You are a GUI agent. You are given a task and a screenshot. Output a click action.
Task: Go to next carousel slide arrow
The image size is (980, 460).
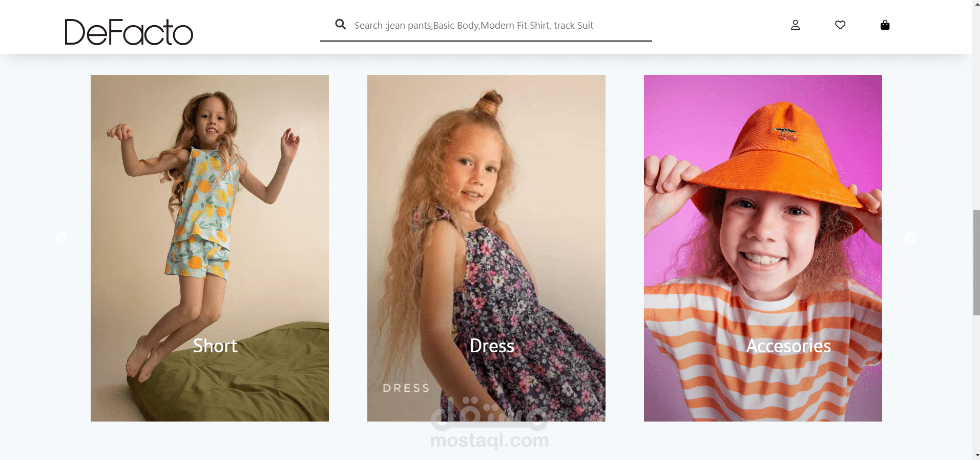(x=910, y=237)
